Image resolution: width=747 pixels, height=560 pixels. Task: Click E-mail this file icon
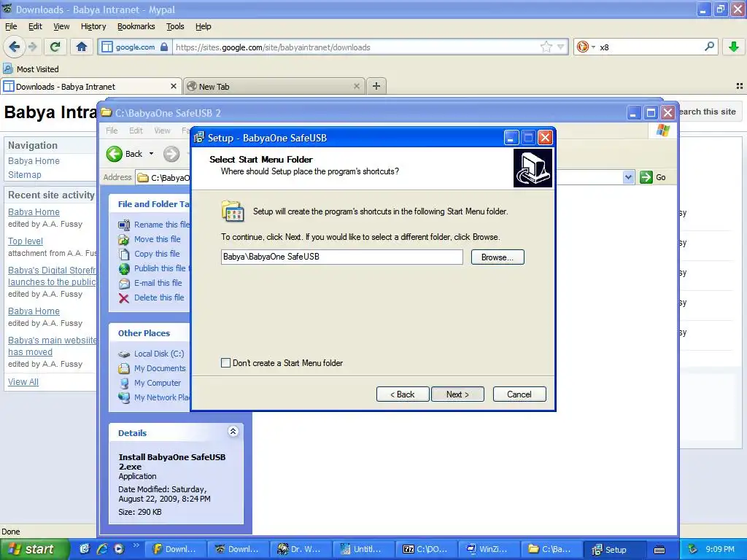pos(124,283)
